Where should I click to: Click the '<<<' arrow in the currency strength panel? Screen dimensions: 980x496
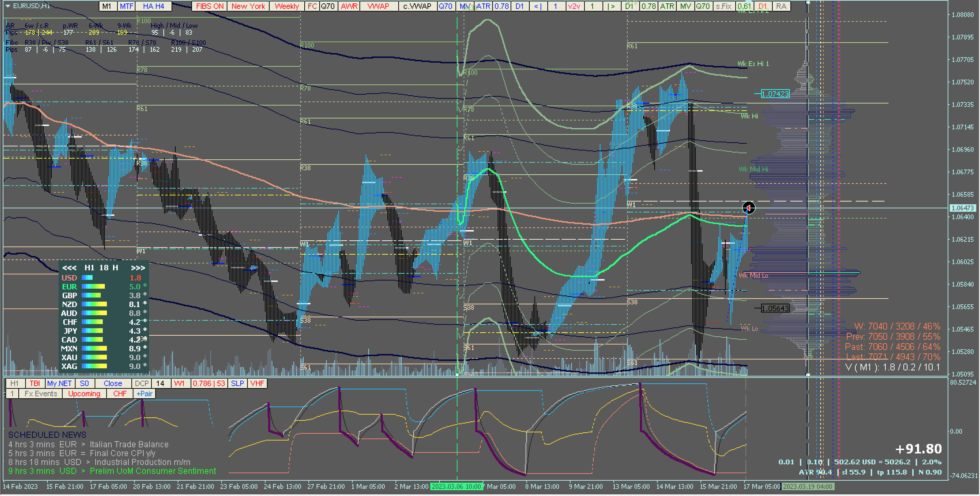pyautogui.click(x=69, y=268)
